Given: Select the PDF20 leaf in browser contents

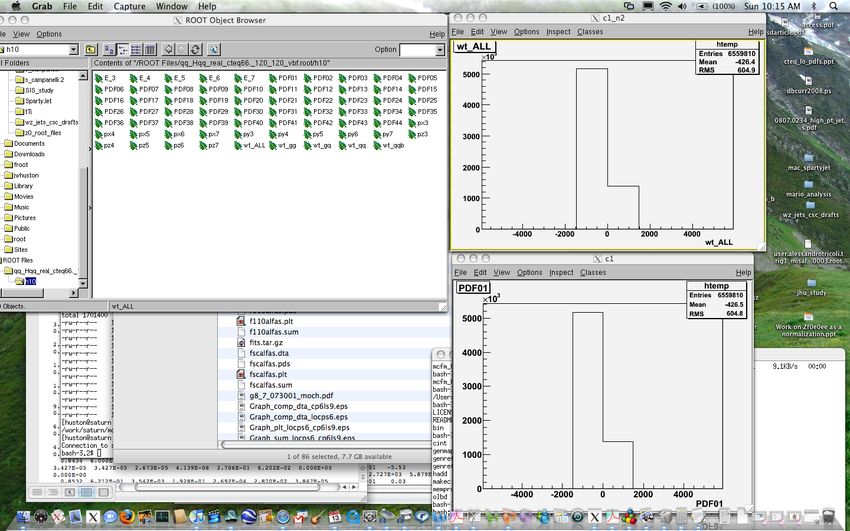Looking at the screenshot, I should pyautogui.click(x=248, y=101).
